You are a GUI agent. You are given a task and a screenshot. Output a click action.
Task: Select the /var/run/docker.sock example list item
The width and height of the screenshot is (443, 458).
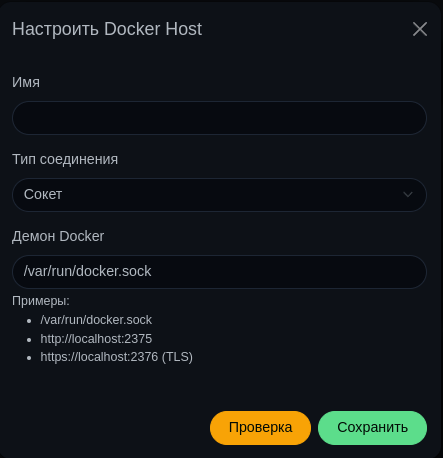click(x=96, y=320)
